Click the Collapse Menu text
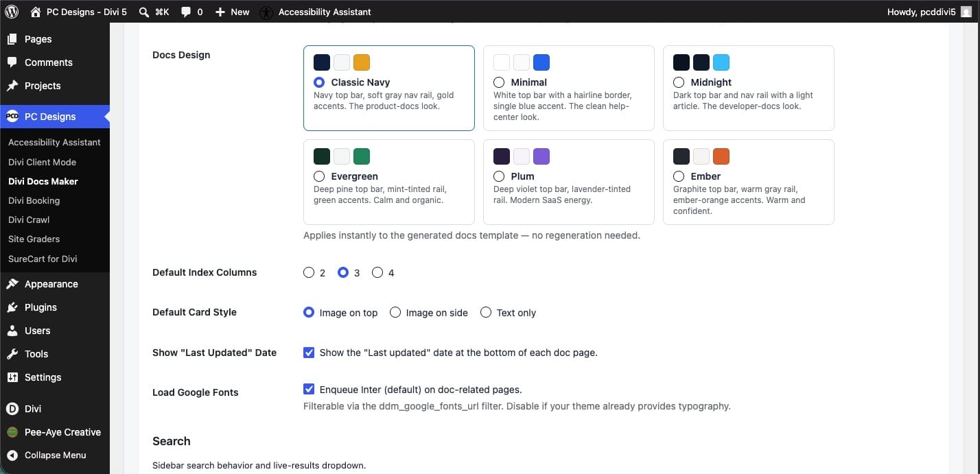 [x=56, y=455]
